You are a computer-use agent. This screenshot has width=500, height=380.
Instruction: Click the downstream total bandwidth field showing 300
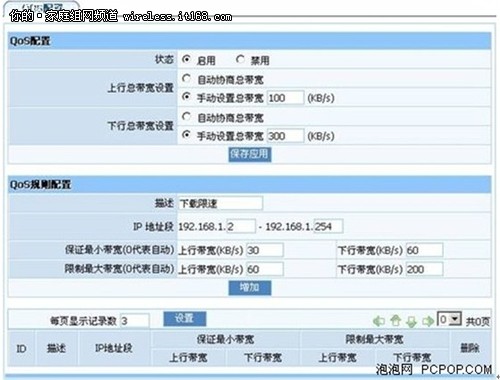pos(285,136)
